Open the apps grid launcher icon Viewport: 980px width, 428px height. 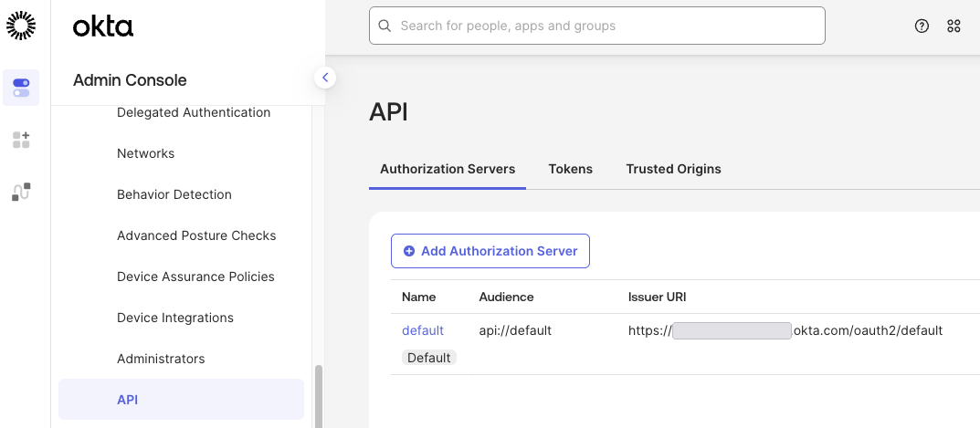point(954,26)
